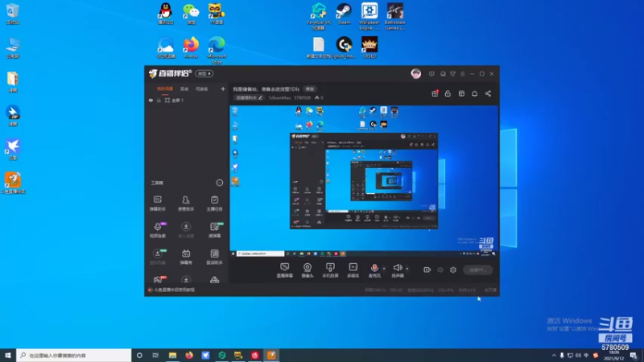
Task: Click the start live button at bottom right
Action: [477, 270]
